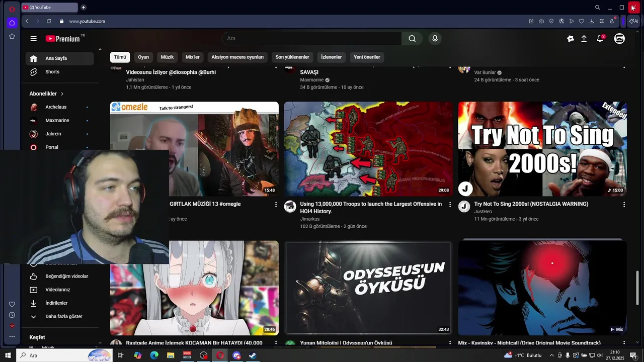The image size is (644, 362).
Task: Open Opera sidebar history clock icon
Action: click(12, 315)
